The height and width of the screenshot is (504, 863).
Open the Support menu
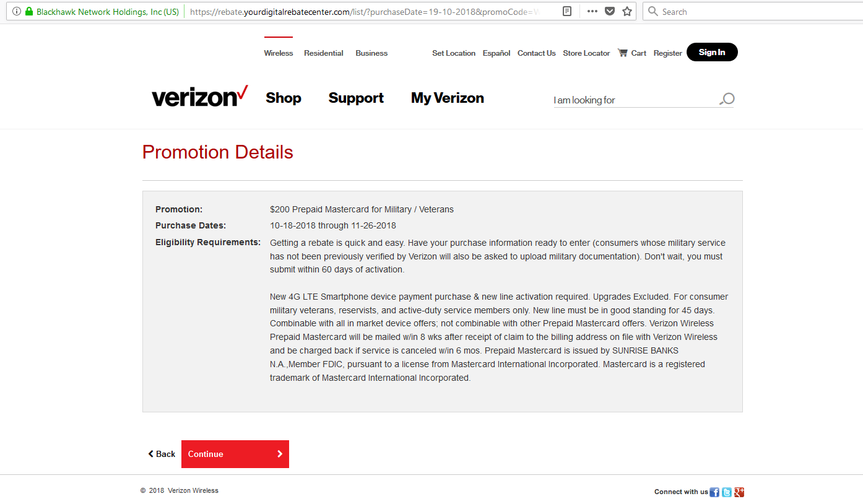[x=356, y=98]
